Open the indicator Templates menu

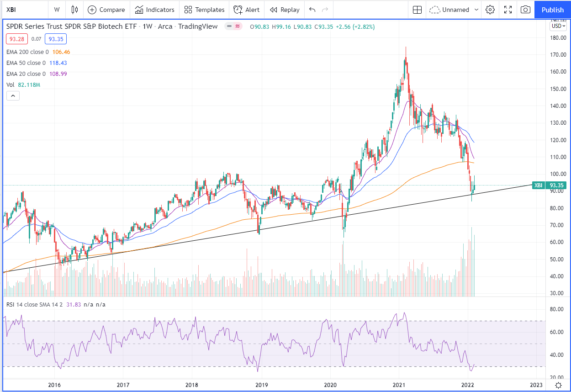[205, 10]
